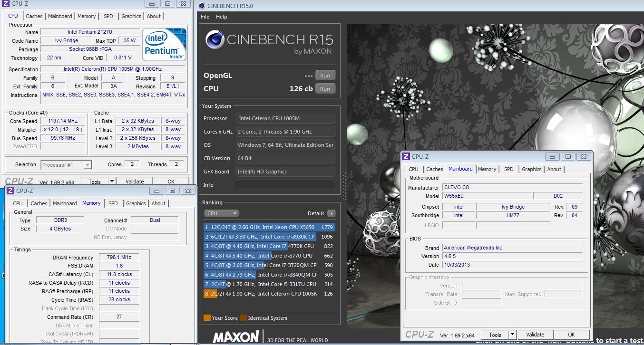
Task: Click CPU-Z icon in top-left window title
Action: click(x=5, y=3)
